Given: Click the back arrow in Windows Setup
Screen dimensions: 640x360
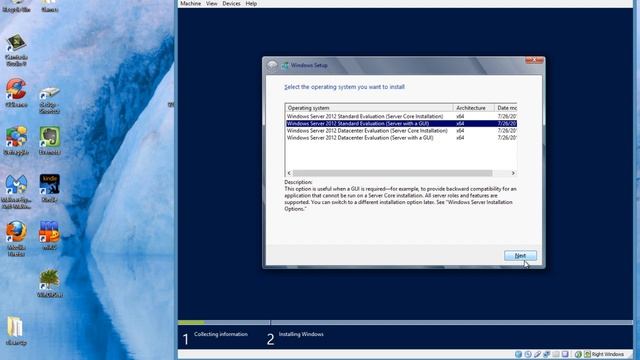Looking at the screenshot, I should (272, 65).
